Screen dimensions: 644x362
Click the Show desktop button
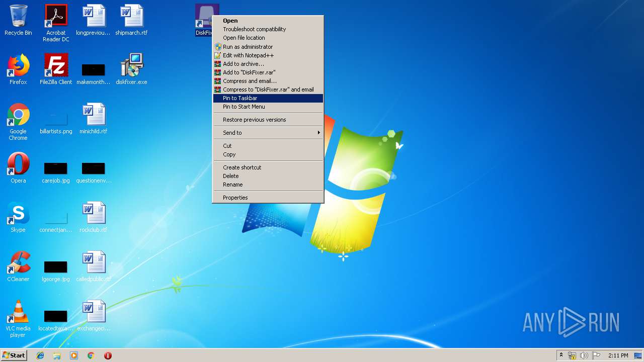point(638,355)
